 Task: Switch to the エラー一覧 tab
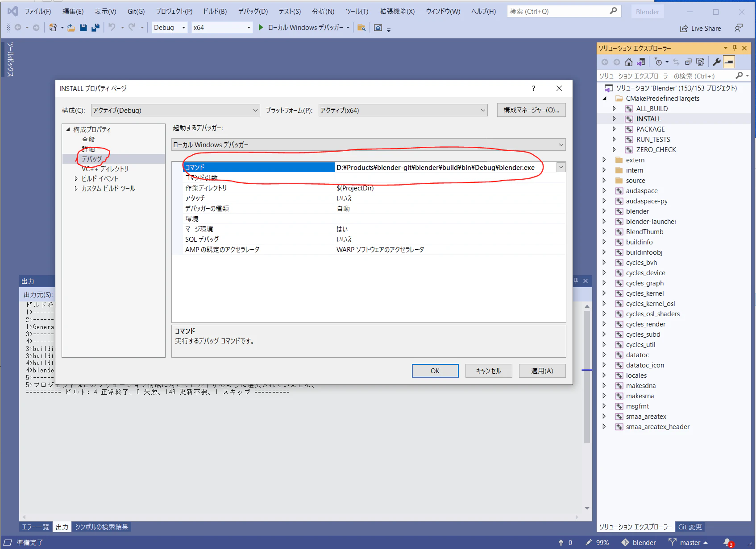click(x=35, y=527)
